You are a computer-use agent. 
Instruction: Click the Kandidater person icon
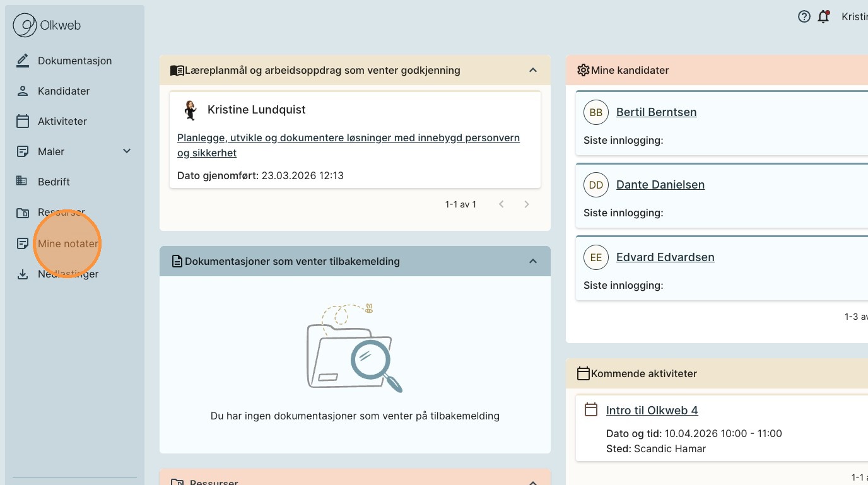[23, 91]
